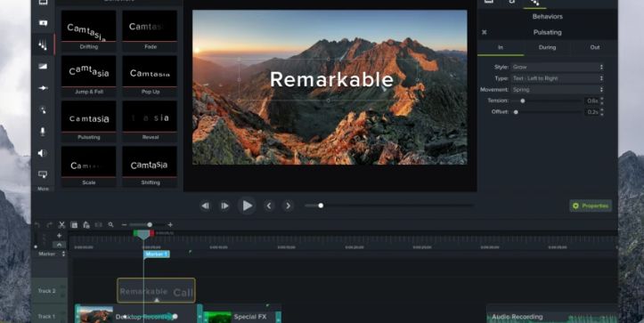Image resolution: width=644 pixels, height=323 pixels.
Task: Open the Transitions panel in the sidebar
Action: pos(43,67)
